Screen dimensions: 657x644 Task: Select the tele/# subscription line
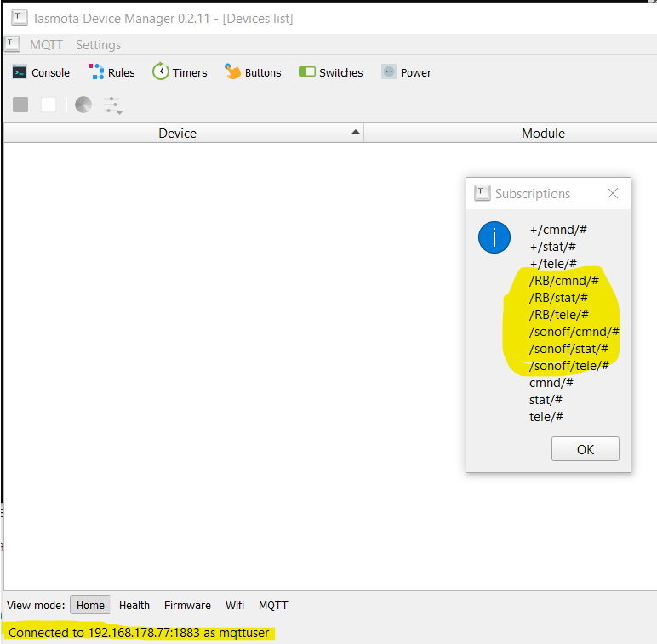[546, 417]
